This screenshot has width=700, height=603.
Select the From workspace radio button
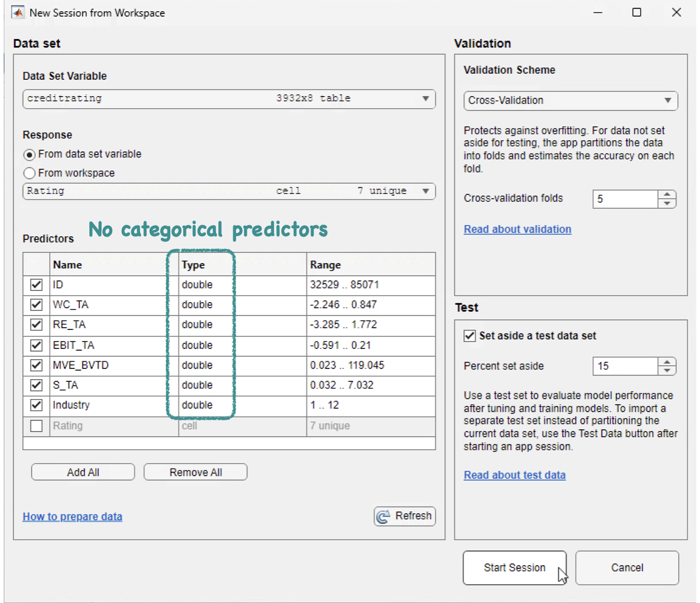coord(30,174)
